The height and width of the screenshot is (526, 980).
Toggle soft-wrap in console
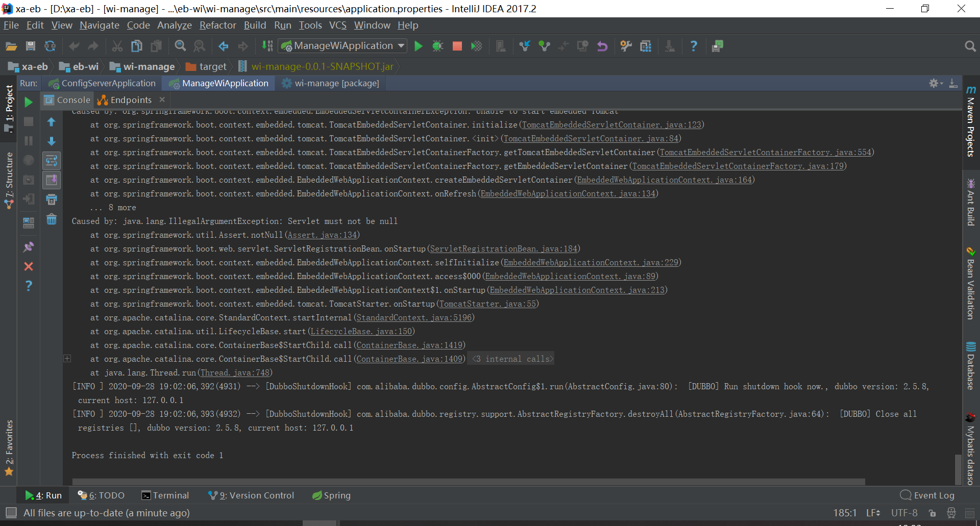point(52,161)
